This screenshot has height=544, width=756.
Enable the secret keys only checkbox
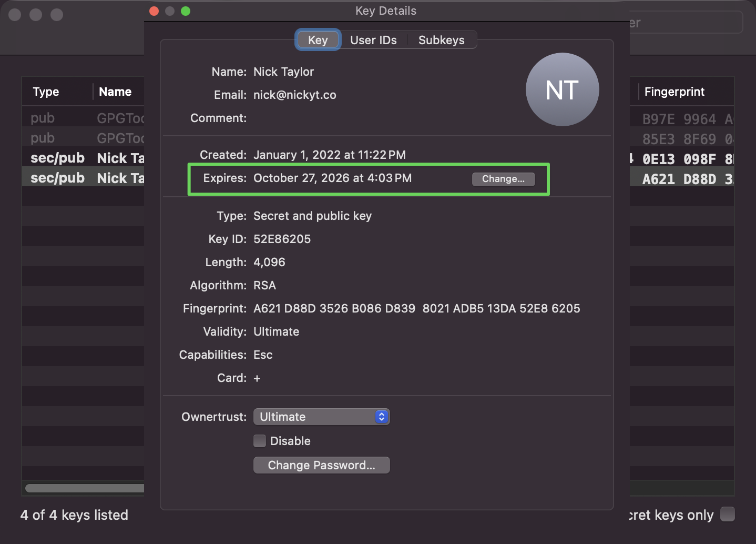[x=727, y=514]
